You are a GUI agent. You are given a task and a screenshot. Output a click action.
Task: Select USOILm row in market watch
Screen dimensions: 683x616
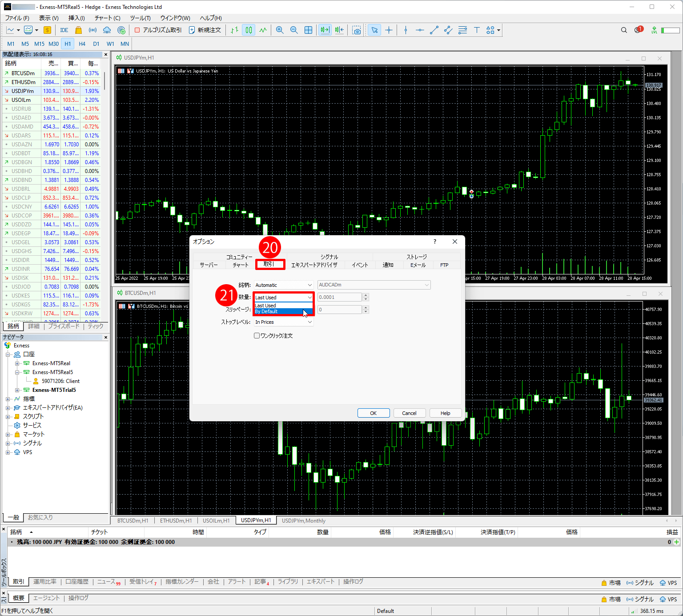click(x=21, y=100)
